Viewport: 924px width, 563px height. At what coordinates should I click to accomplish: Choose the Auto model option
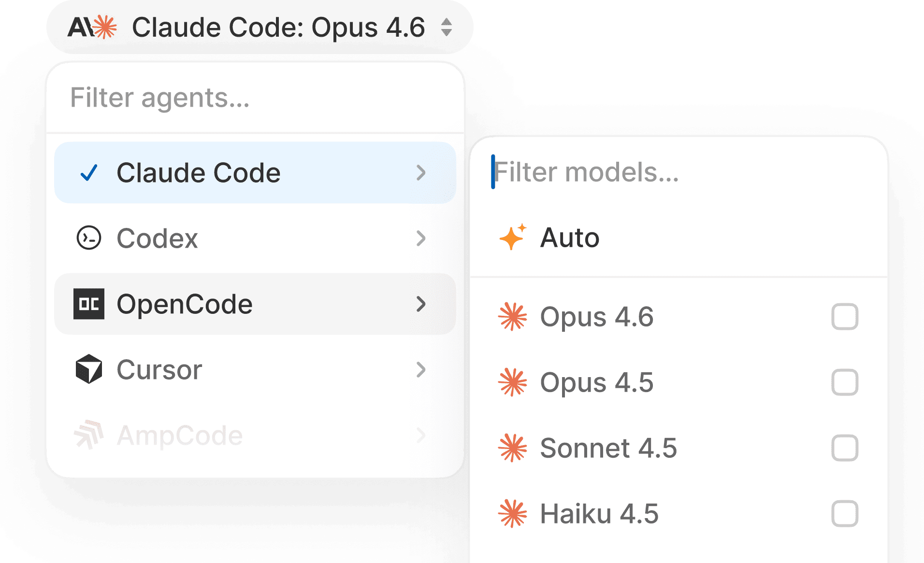570,238
